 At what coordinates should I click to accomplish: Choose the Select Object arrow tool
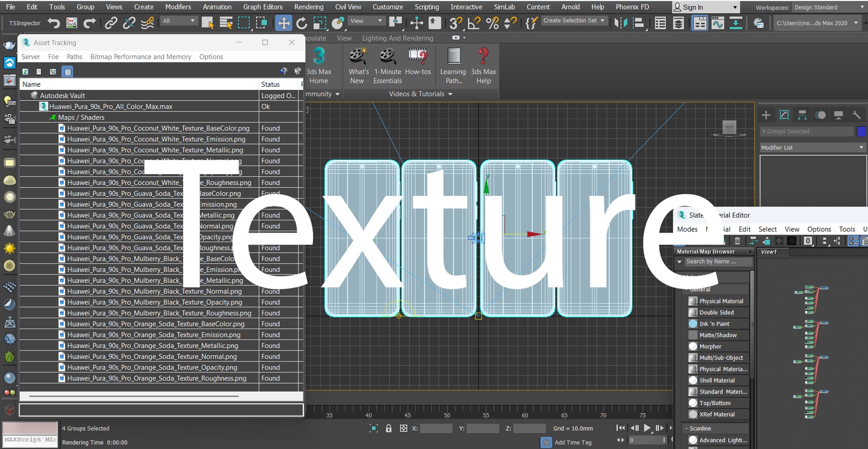click(208, 23)
